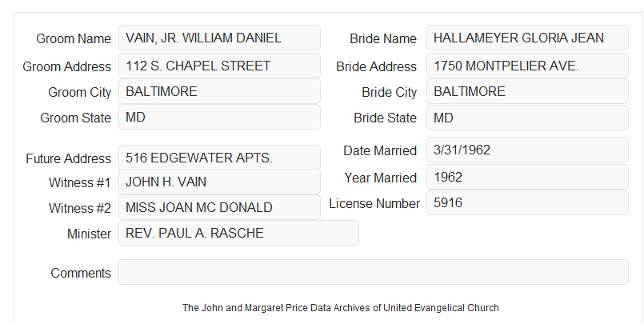Select the Date Married field
The height and width of the screenshot is (324, 644).
(x=527, y=150)
